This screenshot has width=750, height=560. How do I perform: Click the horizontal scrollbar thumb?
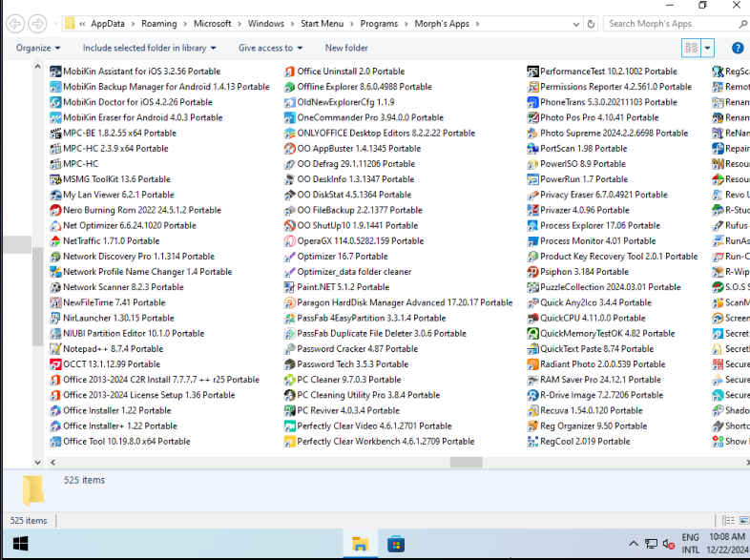coord(466,463)
